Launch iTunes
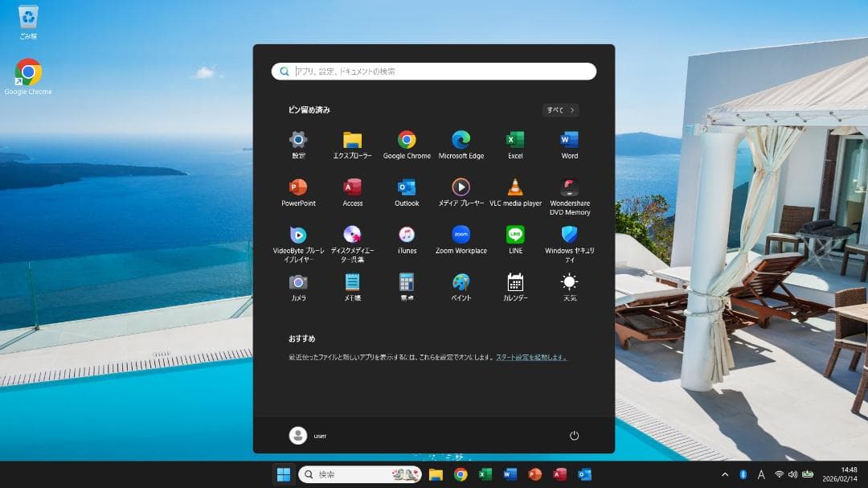868x488 pixels. point(407,238)
